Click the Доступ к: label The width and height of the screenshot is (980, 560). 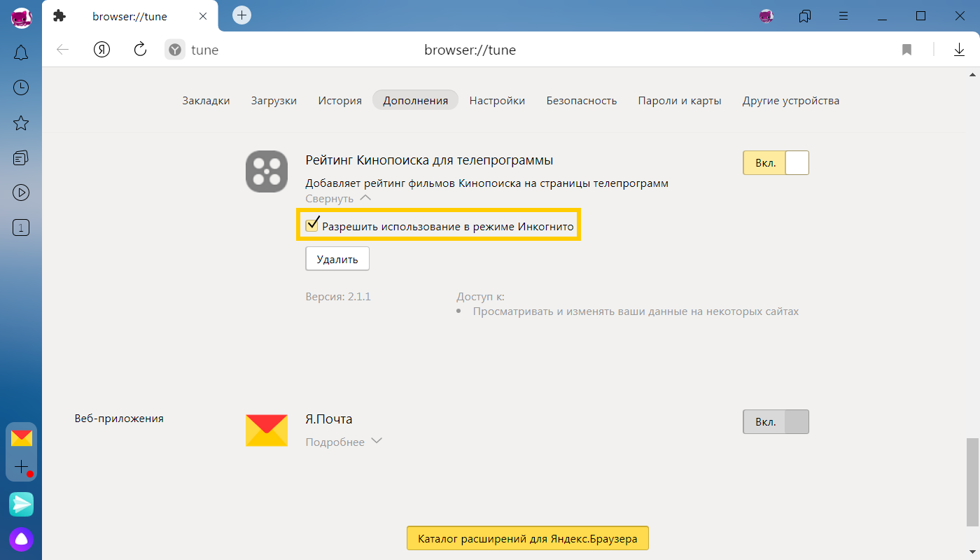480,297
